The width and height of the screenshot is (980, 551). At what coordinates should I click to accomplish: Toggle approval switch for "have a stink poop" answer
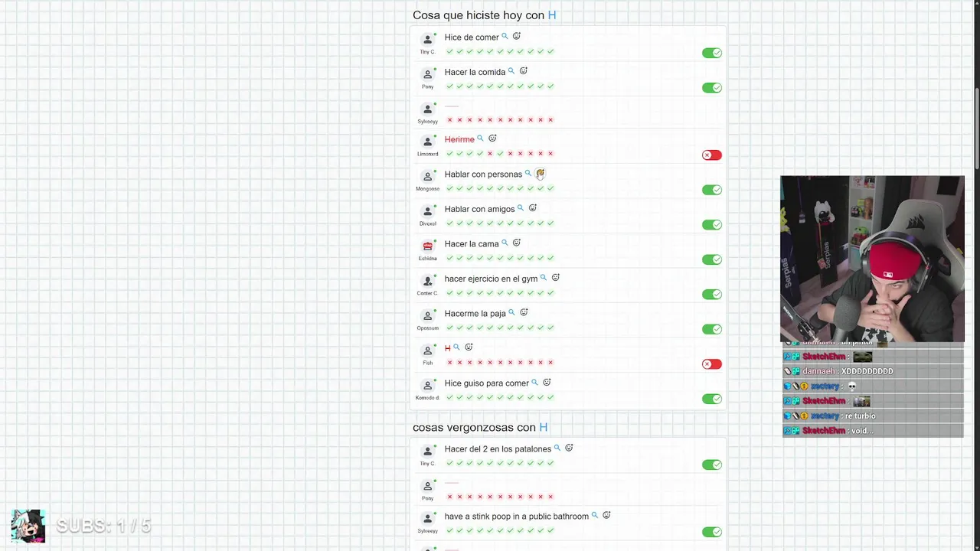712,532
